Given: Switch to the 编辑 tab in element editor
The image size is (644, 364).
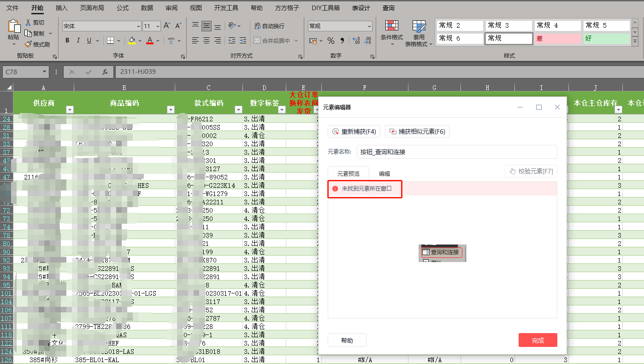Looking at the screenshot, I should click(x=384, y=173).
